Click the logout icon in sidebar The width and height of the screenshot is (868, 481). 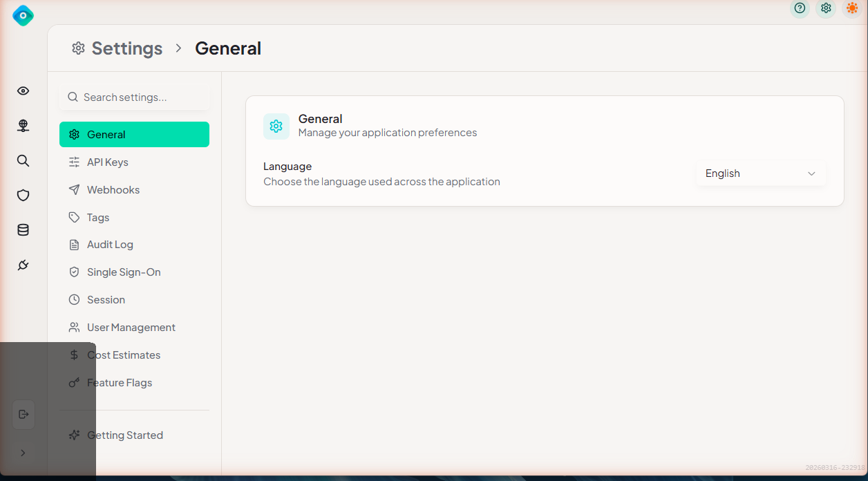click(23, 414)
